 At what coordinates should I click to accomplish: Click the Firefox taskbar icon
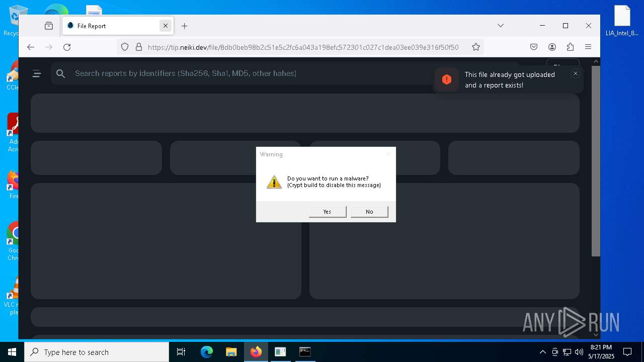coord(256,352)
